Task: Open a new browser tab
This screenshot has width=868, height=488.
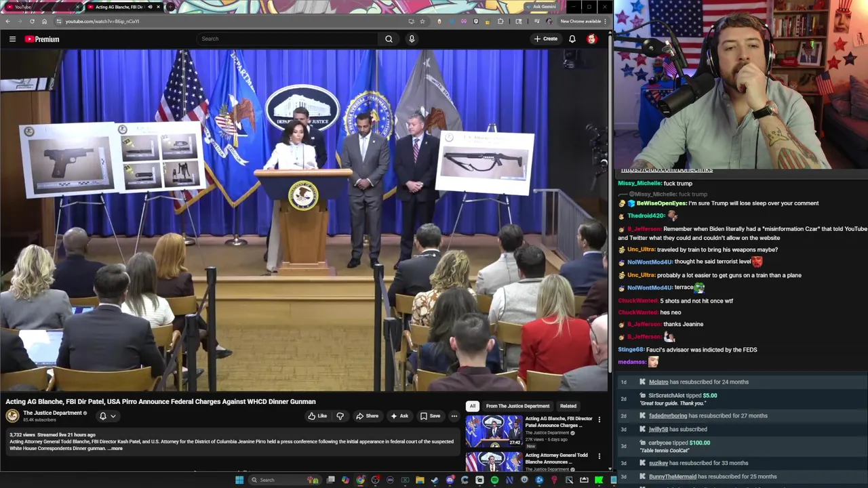Action: pyautogui.click(x=170, y=7)
